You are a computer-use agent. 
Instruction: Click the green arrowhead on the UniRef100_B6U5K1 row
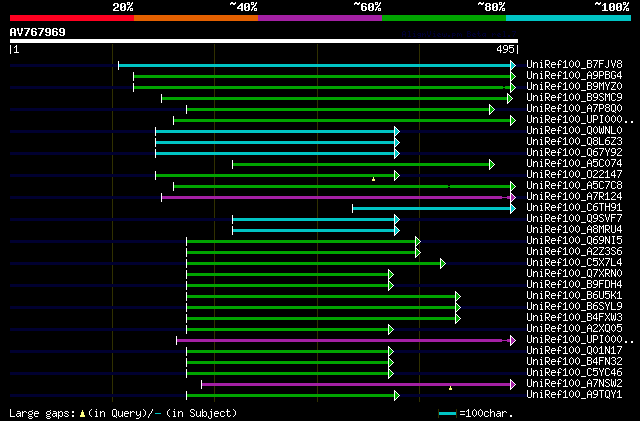coord(458,296)
